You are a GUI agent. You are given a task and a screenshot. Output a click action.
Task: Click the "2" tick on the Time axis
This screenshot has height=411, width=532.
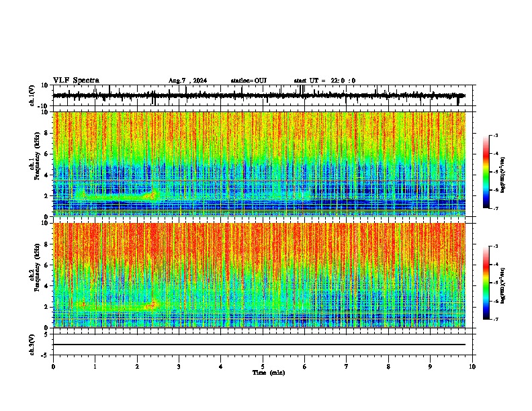point(137,367)
